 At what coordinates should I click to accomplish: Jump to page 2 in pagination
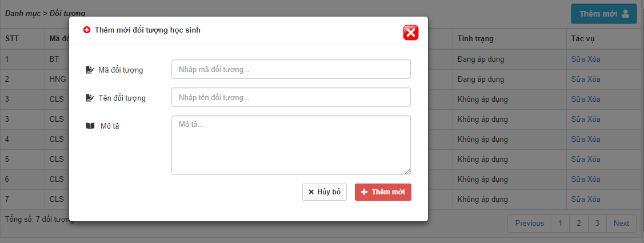[579, 224]
